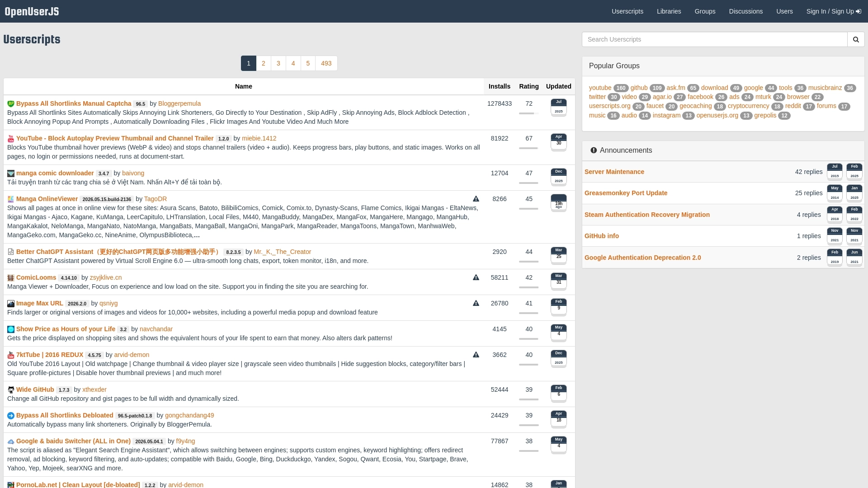Image resolution: width=868 pixels, height=488 pixels.
Task: Click warning triangle on ComicLooms row
Action: coord(476,277)
